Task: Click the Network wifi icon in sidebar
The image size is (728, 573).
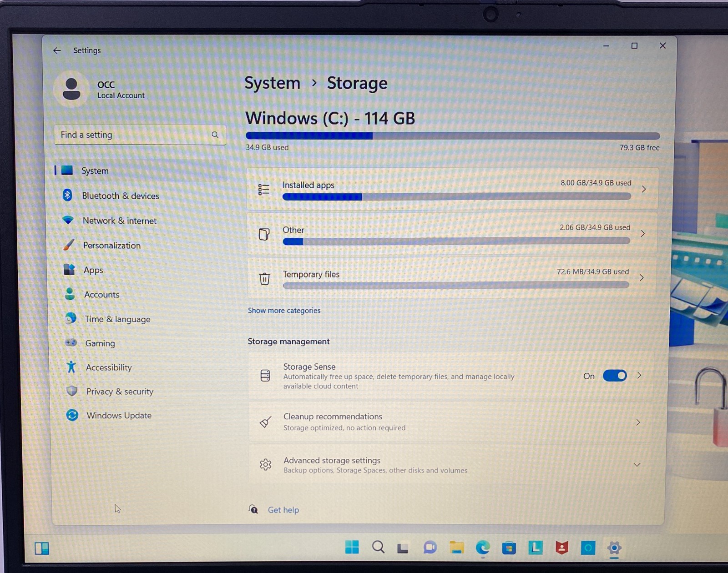Action: click(68, 220)
